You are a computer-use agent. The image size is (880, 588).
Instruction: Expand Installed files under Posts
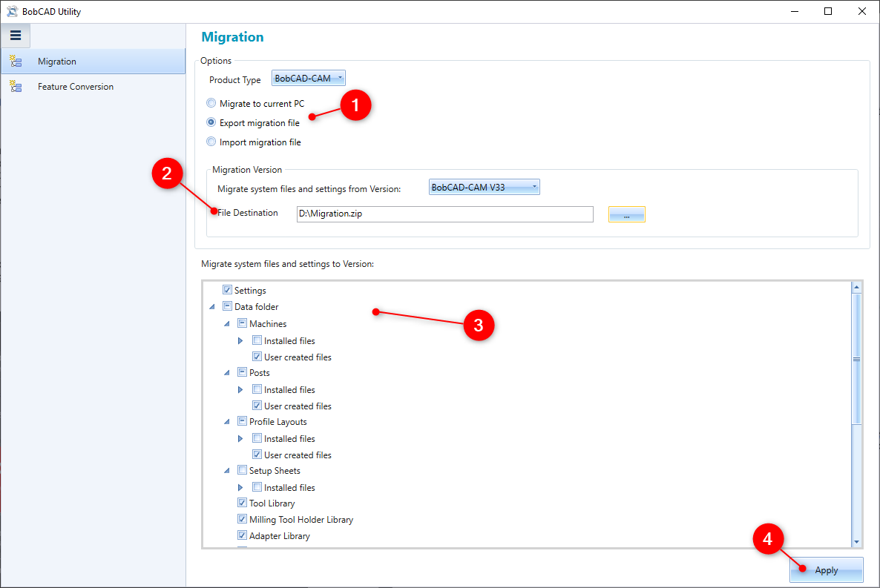(240, 389)
